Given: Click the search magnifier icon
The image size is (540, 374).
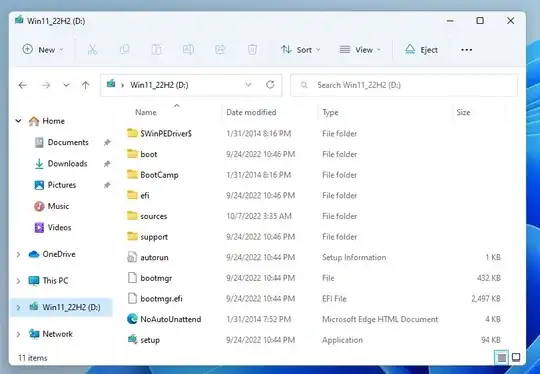Looking at the screenshot, I should 304,85.
